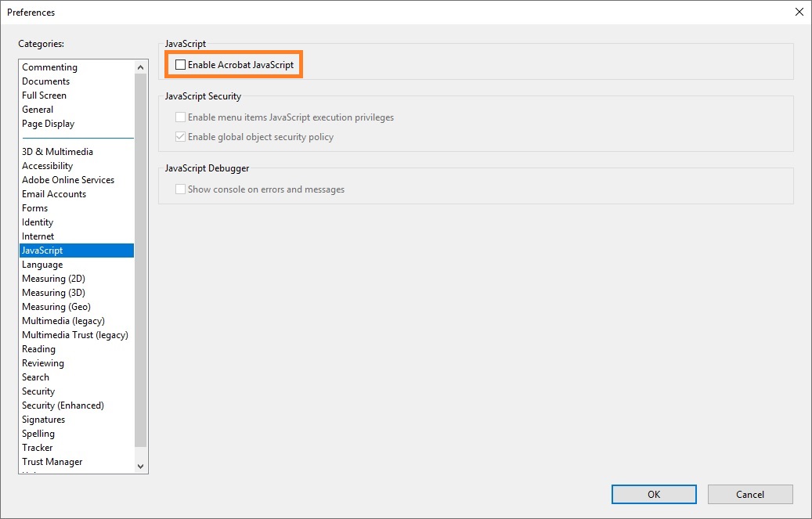
Task: Select the Page Display category
Action: click(x=48, y=123)
